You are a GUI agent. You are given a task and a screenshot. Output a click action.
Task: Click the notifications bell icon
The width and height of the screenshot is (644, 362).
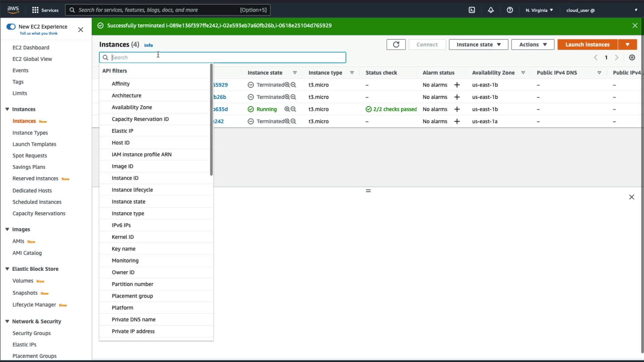click(491, 10)
